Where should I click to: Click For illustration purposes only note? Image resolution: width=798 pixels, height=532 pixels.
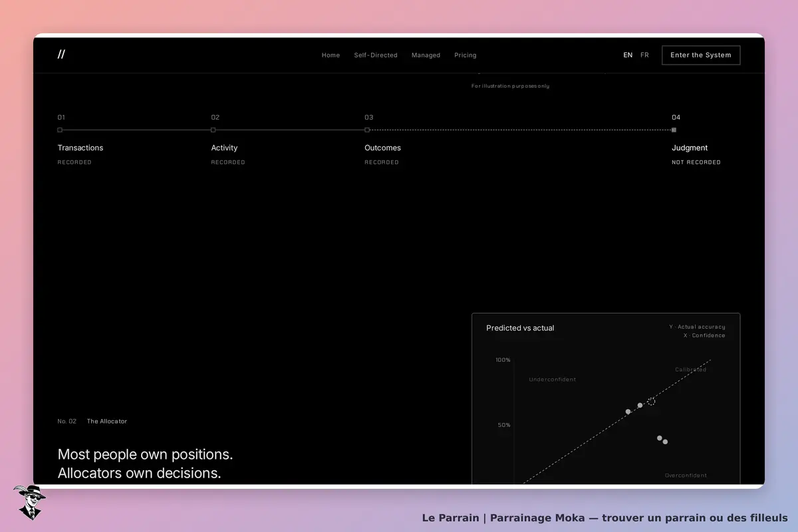(x=511, y=86)
